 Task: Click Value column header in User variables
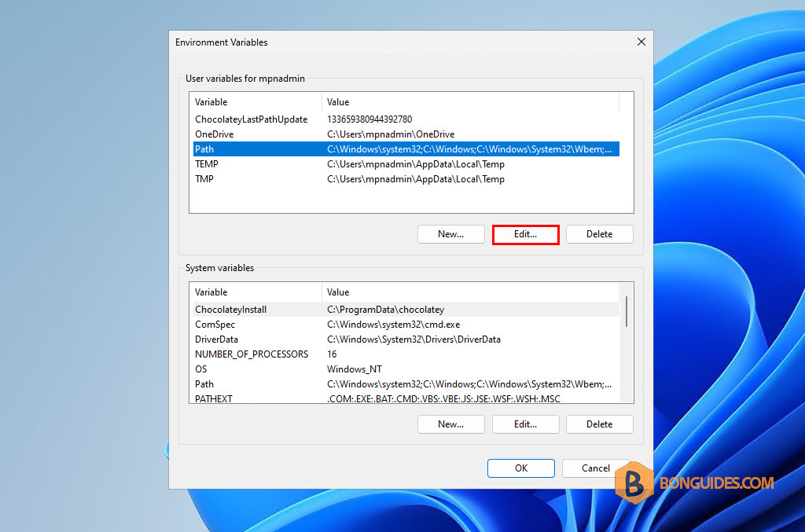coord(470,102)
